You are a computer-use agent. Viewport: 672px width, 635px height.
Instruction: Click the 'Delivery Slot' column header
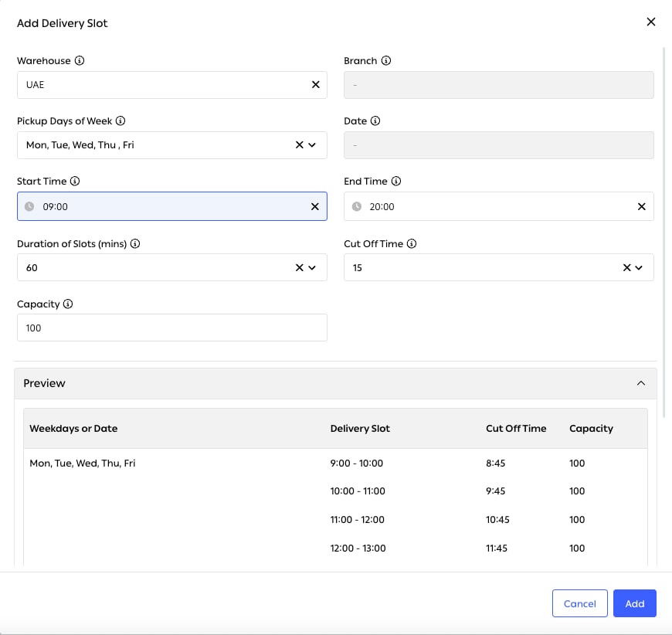point(360,428)
